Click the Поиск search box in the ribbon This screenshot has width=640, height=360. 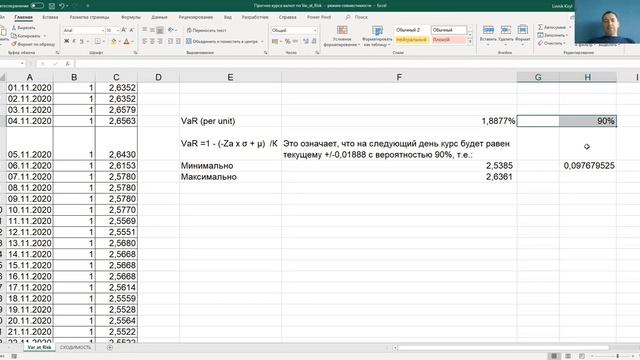point(356,17)
